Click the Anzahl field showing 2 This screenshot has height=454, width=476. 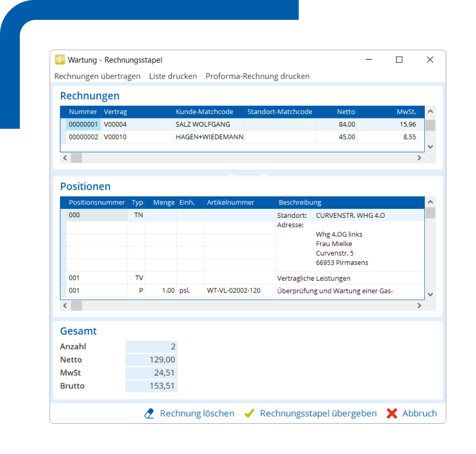point(152,346)
